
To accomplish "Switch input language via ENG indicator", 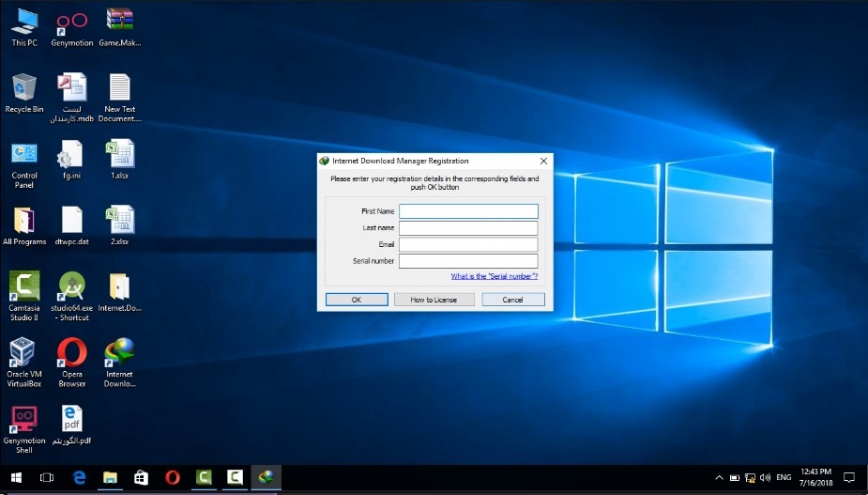I will tap(783, 478).
